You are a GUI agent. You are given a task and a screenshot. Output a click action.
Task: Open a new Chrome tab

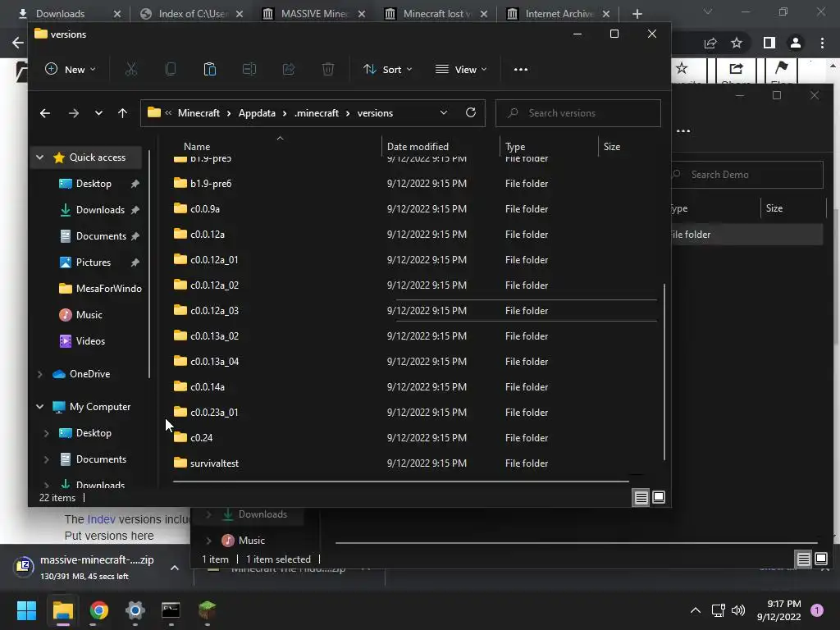(637, 14)
